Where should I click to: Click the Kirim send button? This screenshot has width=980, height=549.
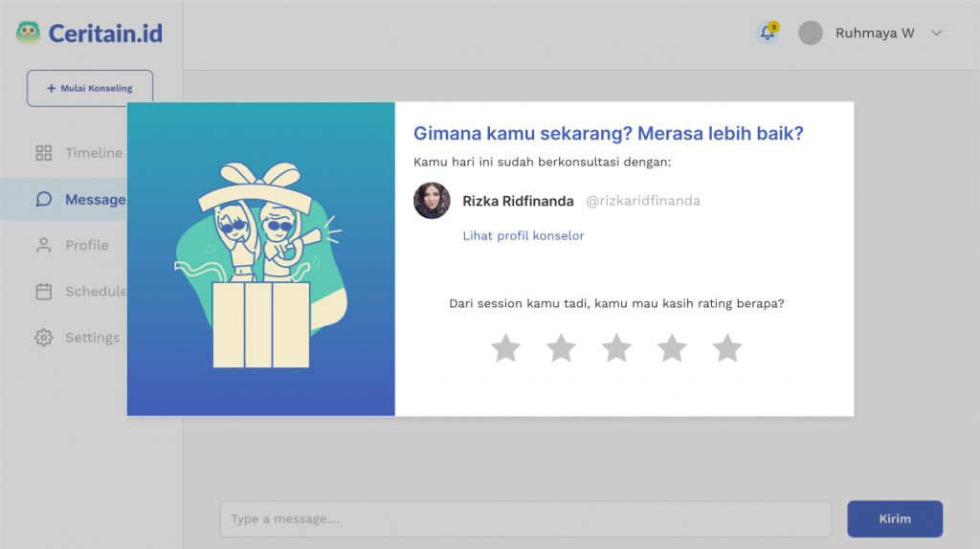coord(895,518)
